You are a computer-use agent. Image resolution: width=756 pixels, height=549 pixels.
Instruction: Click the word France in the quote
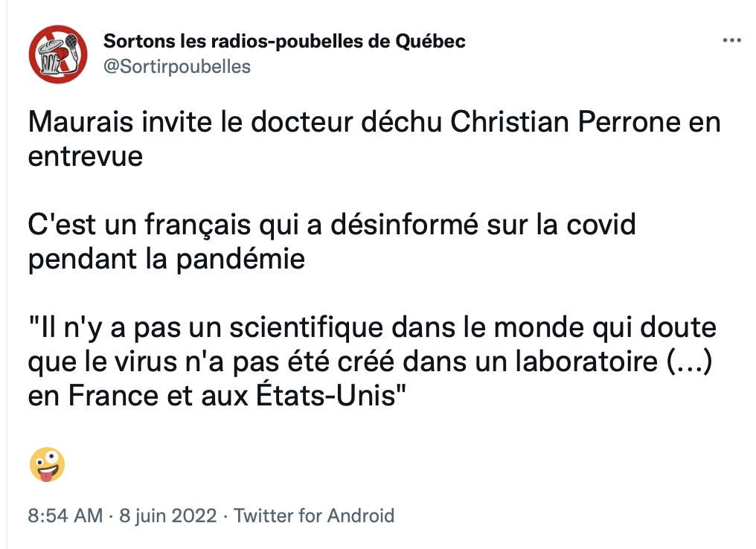click(x=113, y=396)
